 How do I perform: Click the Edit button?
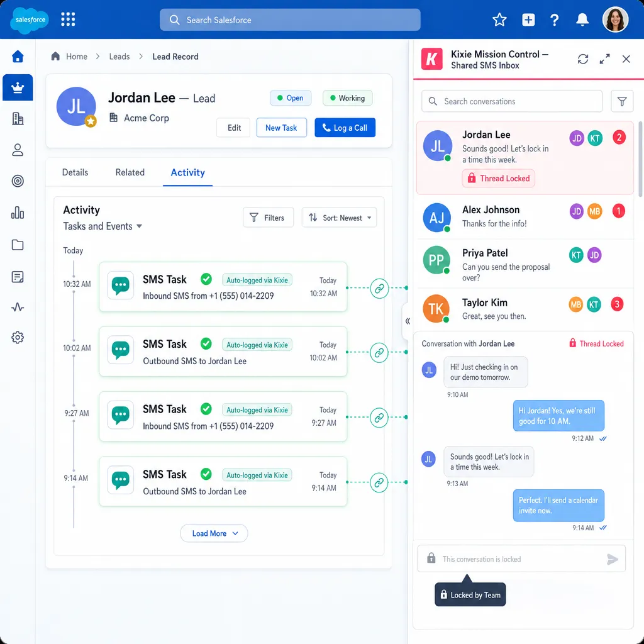point(234,128)
